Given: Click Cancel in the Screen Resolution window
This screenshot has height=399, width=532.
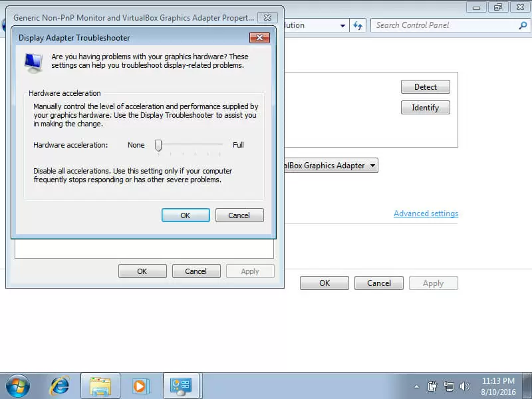Looking at the screenshot, I should click(379, 283).
